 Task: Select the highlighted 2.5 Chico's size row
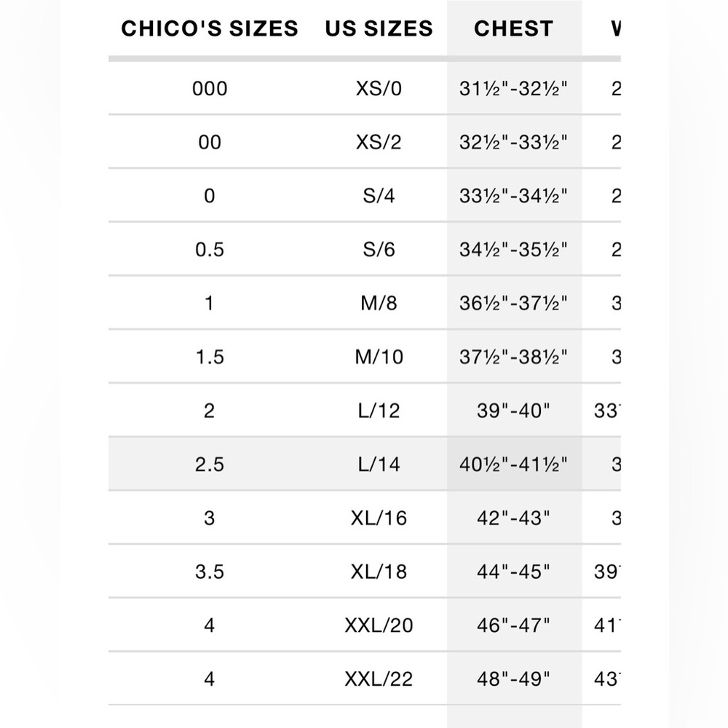click(365, 464)
